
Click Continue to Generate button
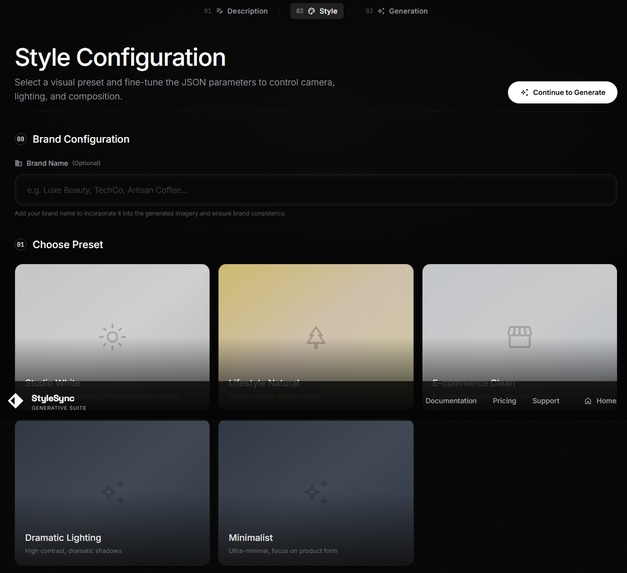[562, 92]
